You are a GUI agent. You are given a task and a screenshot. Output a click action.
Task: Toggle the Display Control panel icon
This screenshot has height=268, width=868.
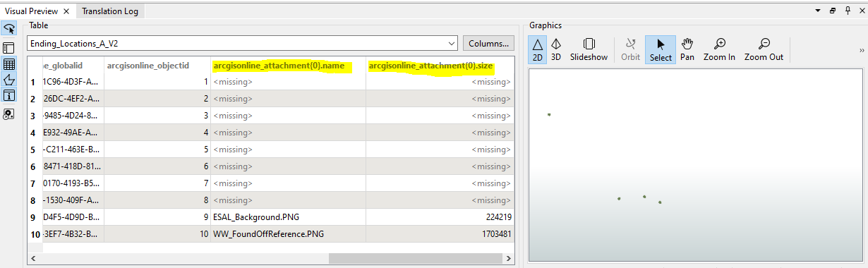pyautogui.click(x=9, y=47)
